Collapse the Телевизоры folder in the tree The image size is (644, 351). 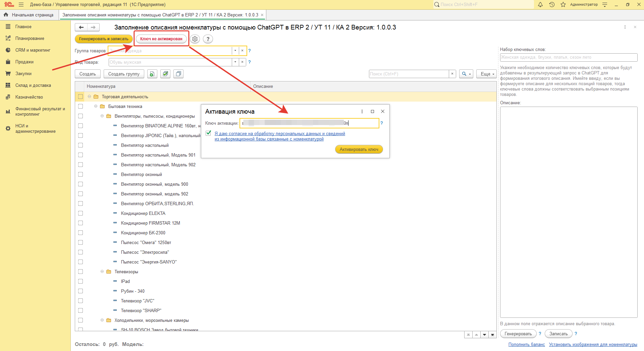pyautogui.click(x=102, y=272)
